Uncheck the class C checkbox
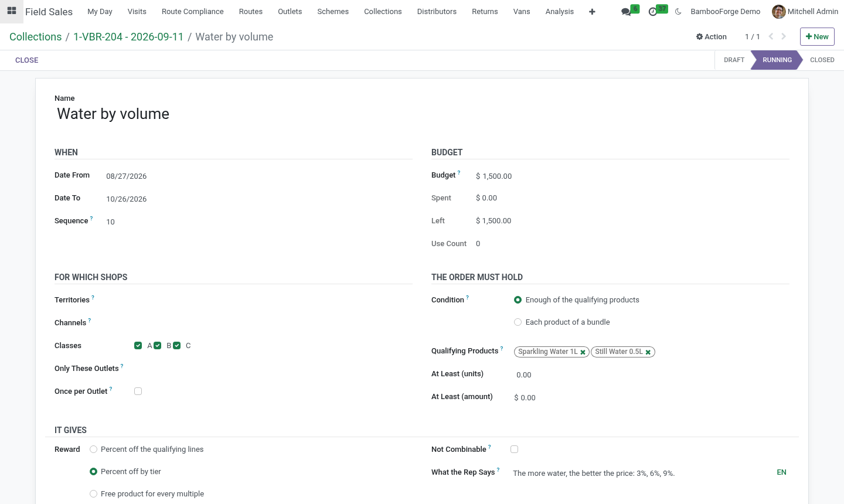Screen dimensions: 844x504 tap(177, 346)
